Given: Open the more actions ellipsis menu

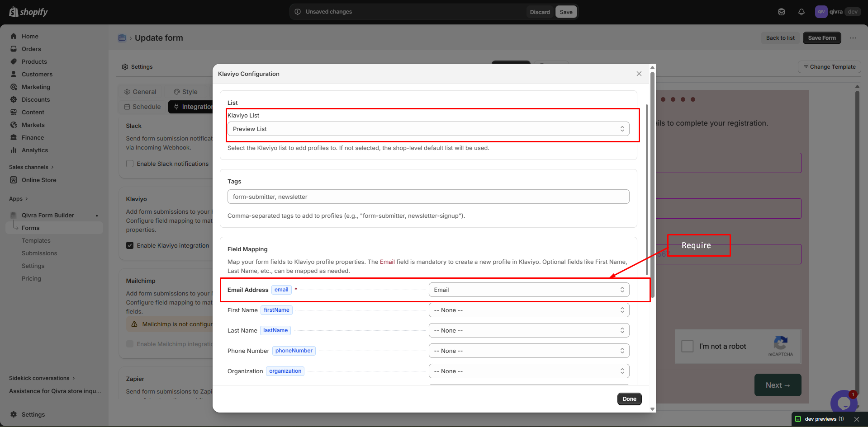Looking at the screenshot, I should [853, 38].
